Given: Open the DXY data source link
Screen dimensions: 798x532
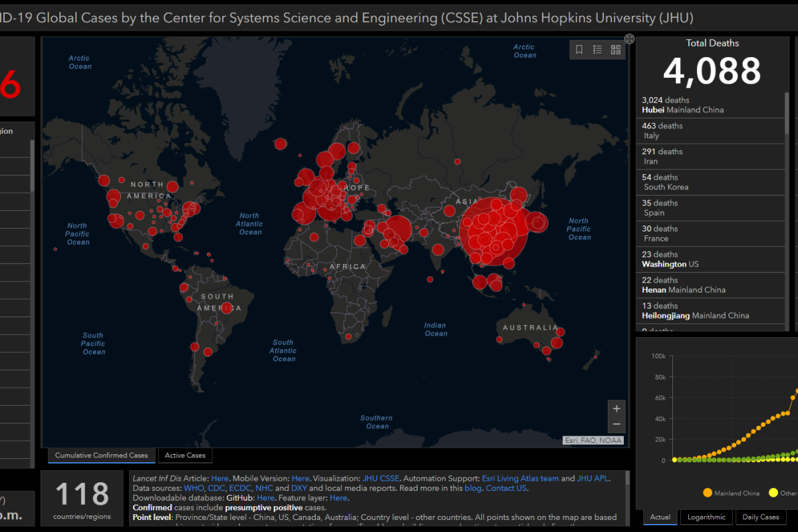Looking at the screenshot, I should [x=299, y=488].
